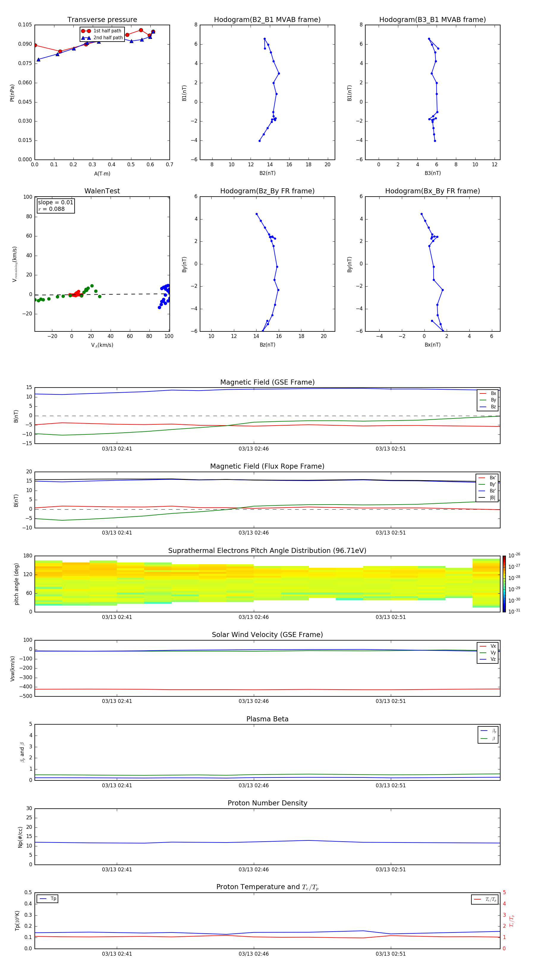Click the 'Plasma Beta' plot title
The width and height of the screenshot is (535, 980).
pyautogui.click(x=267, y=719)
